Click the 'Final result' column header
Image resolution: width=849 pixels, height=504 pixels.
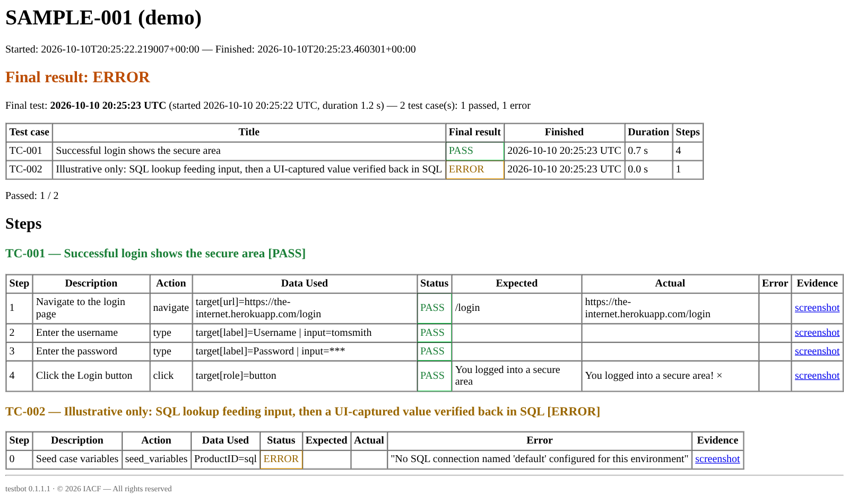475,132
